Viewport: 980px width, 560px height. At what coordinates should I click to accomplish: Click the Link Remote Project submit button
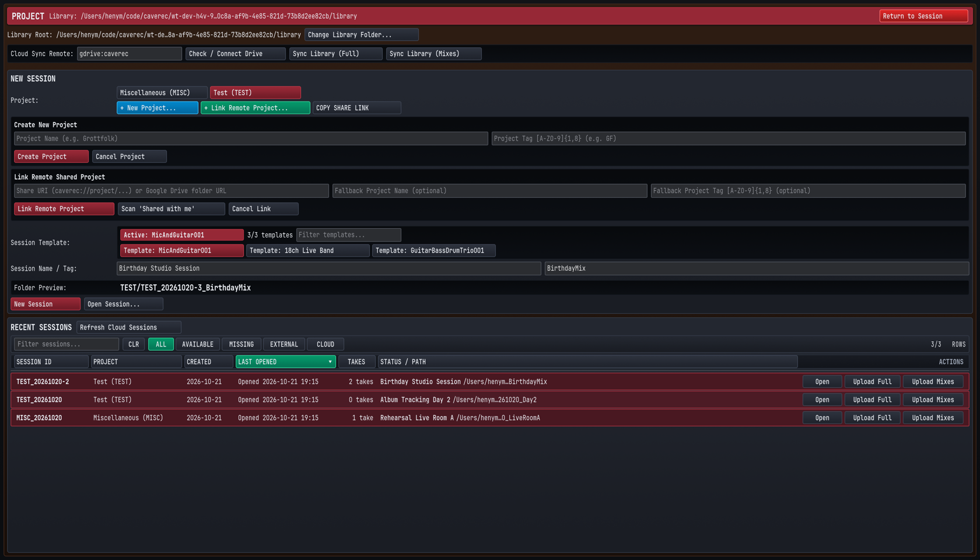[x=64, y=209]
